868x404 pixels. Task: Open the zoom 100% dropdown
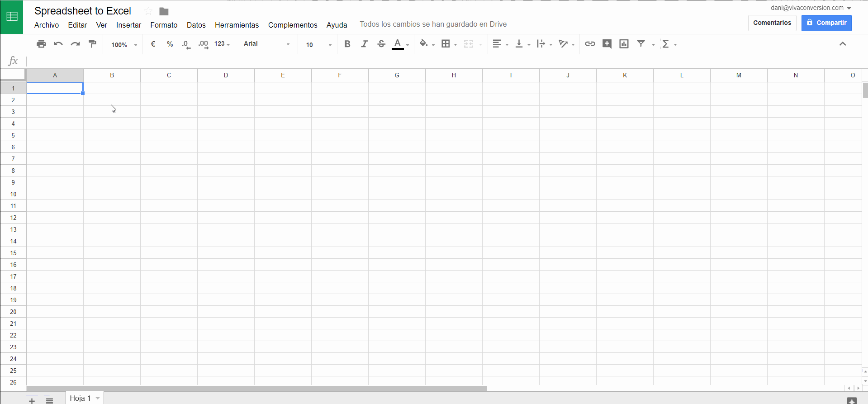tap(124, 45)
